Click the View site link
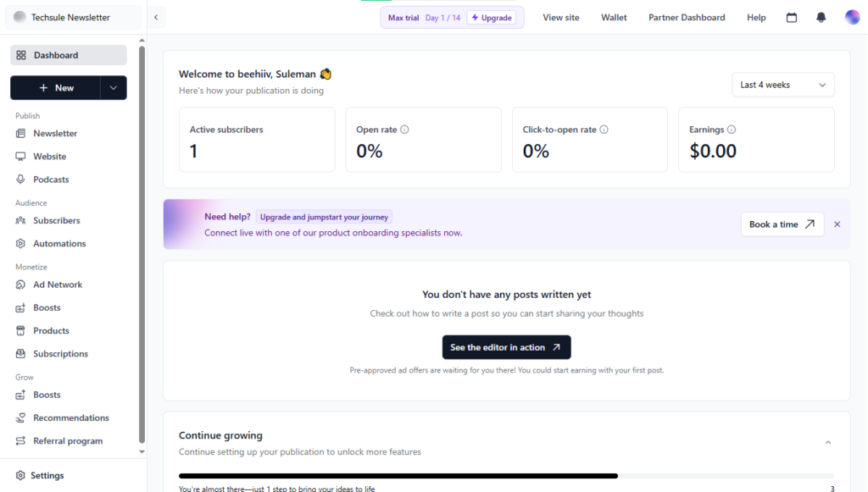 pyautogui.click(x=561, y=18)
